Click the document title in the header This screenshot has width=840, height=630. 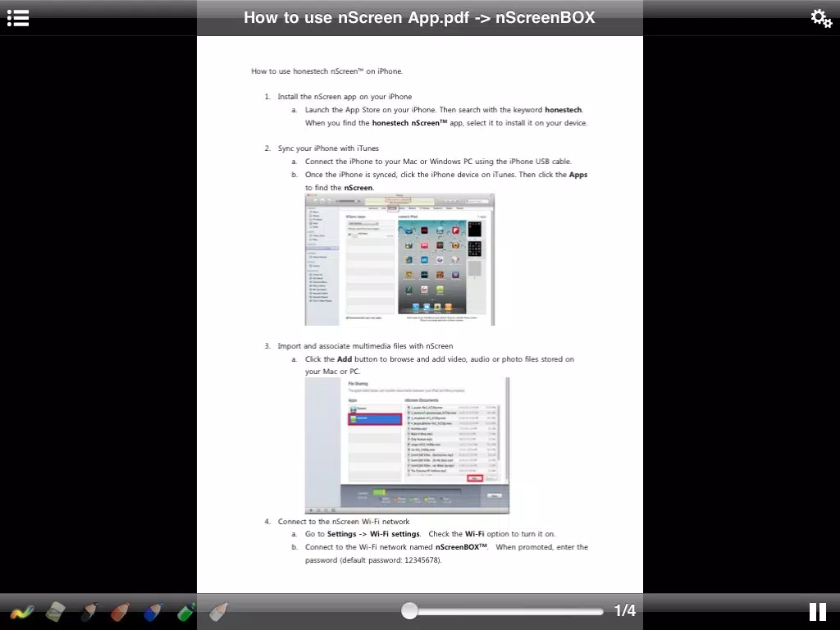419,18
